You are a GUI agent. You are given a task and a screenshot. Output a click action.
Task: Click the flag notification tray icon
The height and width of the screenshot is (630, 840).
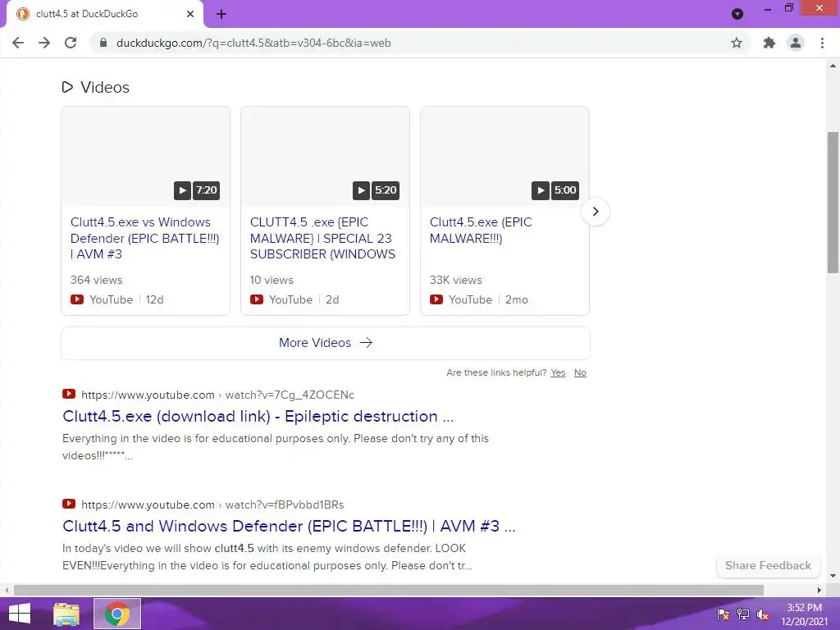[724, 614]
